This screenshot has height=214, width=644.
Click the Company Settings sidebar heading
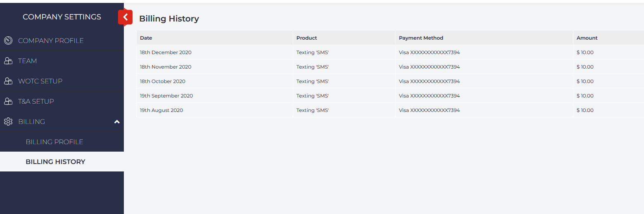[62, 17]
